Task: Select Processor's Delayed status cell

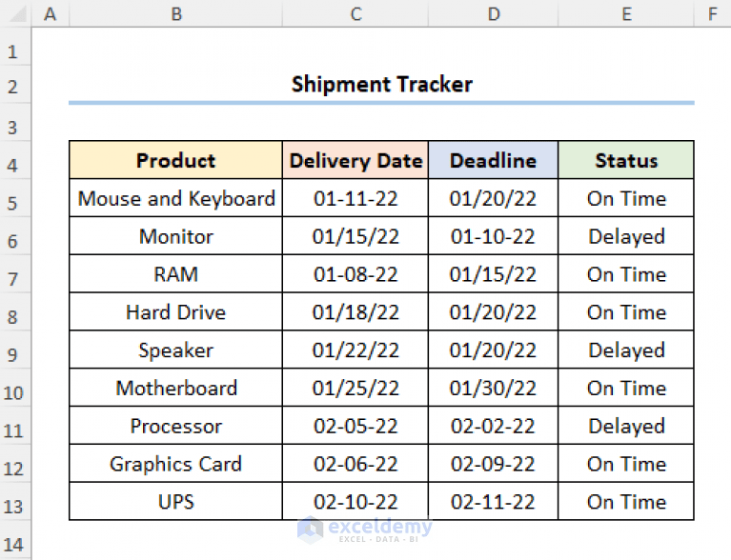Action: (626, 426)
